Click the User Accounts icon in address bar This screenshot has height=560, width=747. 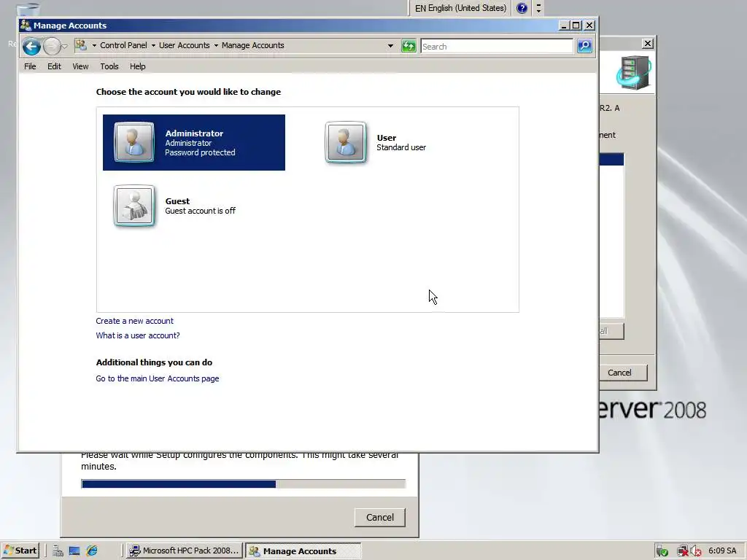point(81,45)
